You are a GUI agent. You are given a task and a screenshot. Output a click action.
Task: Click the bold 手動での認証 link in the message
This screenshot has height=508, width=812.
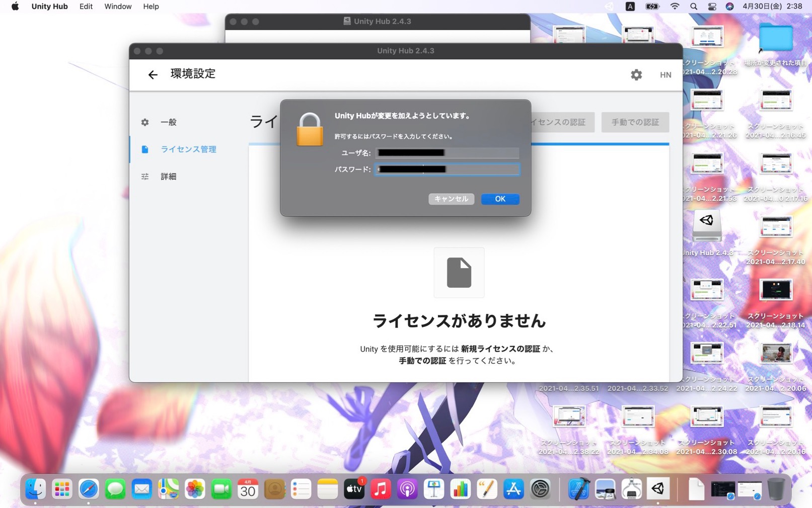pyautogui.click(x=422, y=361)
